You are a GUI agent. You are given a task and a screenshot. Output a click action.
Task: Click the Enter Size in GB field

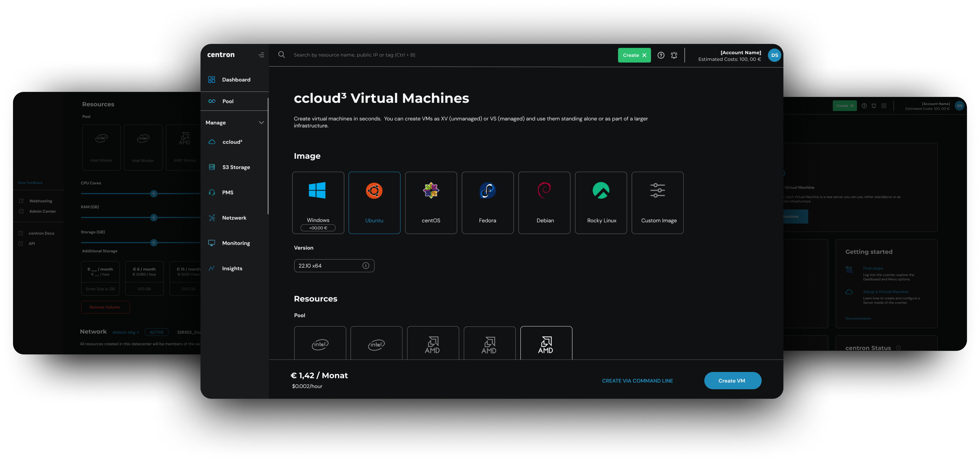pos(100,289)
